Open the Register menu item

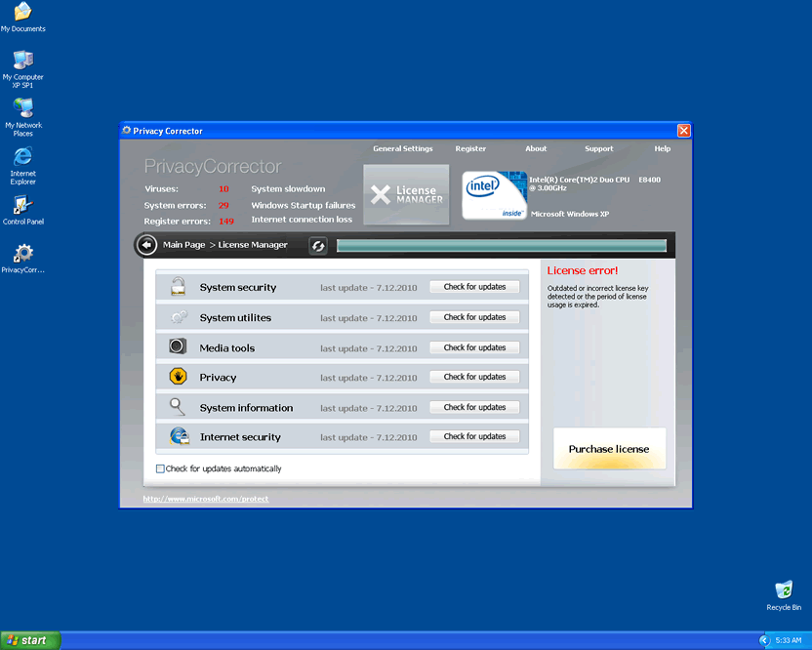pyautogui.click(x=470, y=149)
